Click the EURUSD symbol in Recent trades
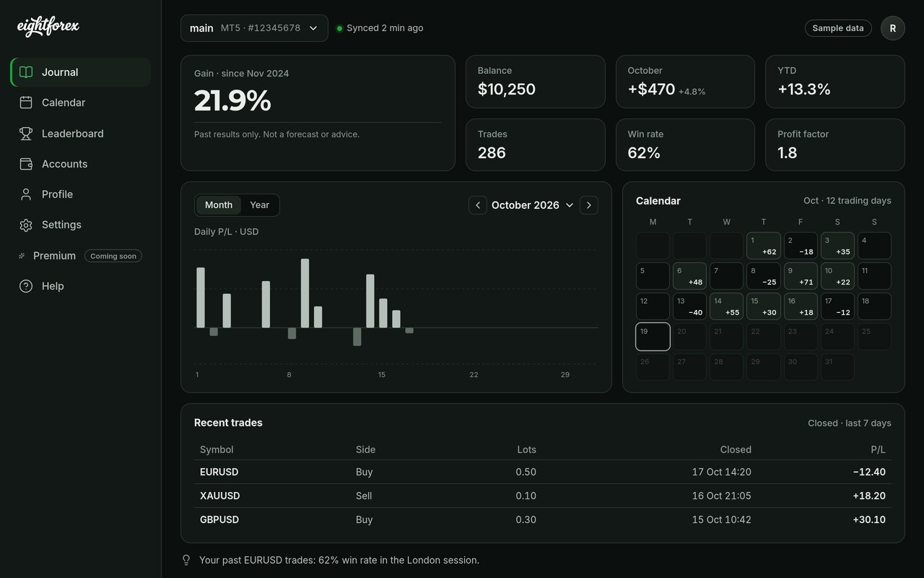This screenshot has height=578, width=924. point(219,472)
